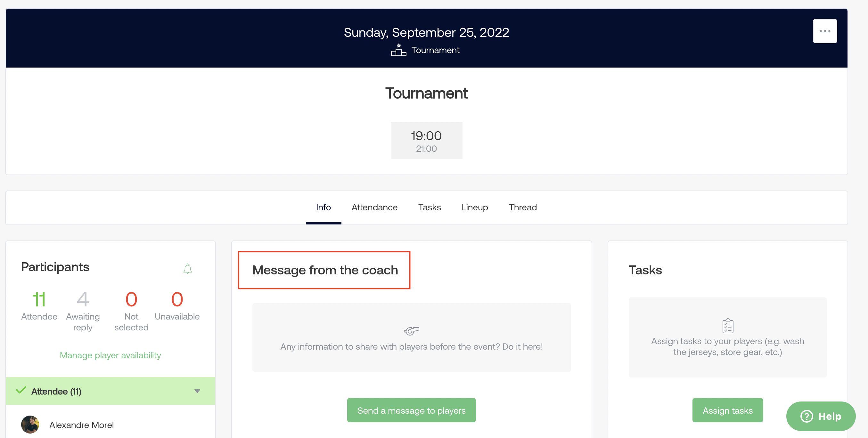Open Manage player availability link
The height and width of the screenshot is (438, 868).
[110, 355]
